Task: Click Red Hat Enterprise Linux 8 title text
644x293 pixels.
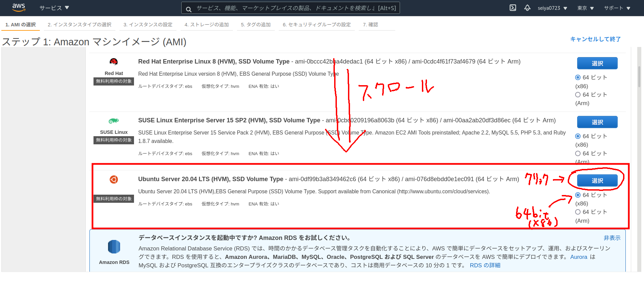Action: pos(214,62)
